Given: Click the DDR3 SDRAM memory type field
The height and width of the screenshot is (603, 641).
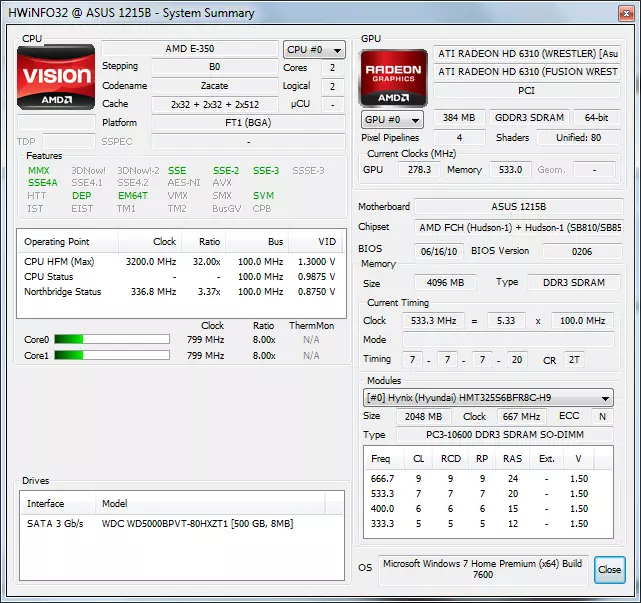Looking at the screenshot, I should [574, 283].
